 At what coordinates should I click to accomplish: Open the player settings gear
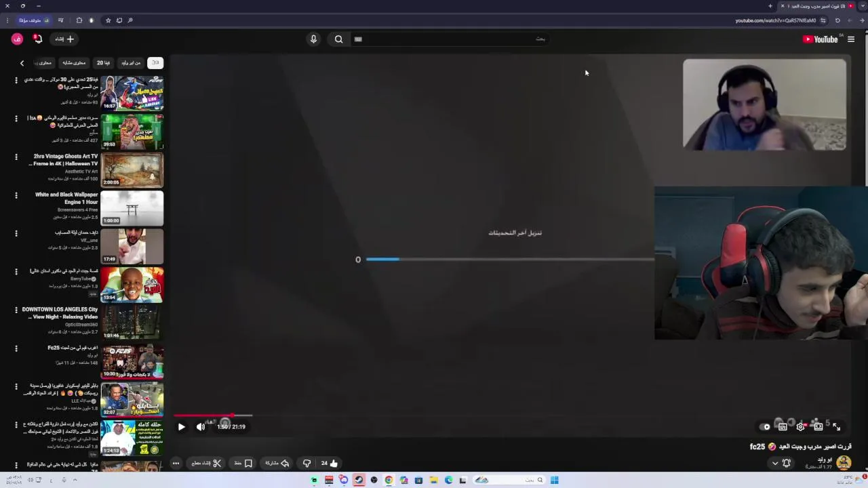point(800,427)
